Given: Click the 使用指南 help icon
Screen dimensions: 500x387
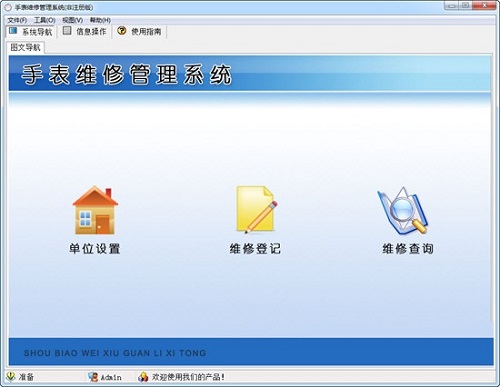Looking at the screenshot, I should (x=122, y=31).
